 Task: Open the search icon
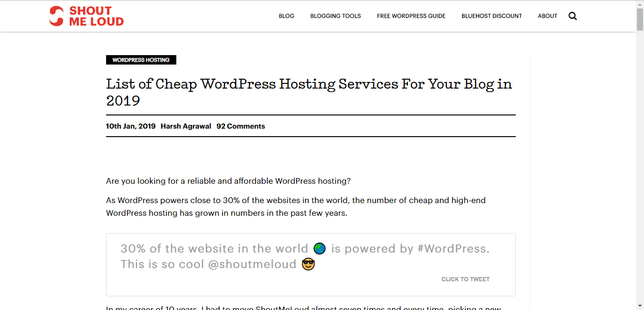tap(572, 16)
